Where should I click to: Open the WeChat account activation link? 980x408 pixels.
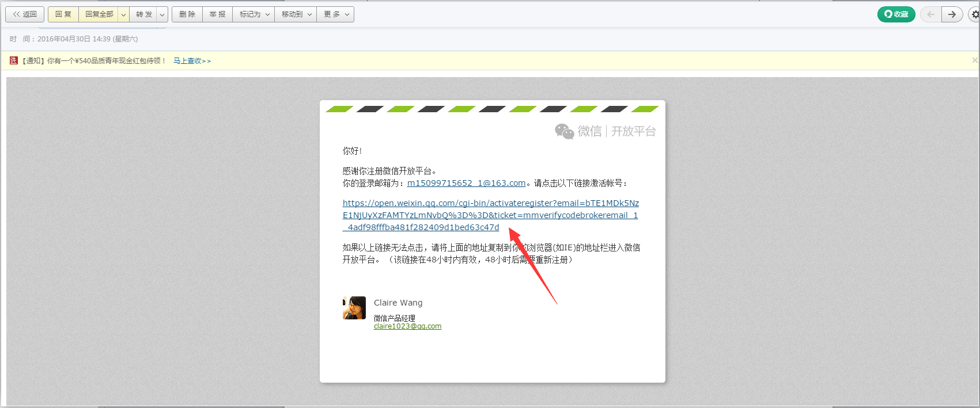[x=490, y=215]
